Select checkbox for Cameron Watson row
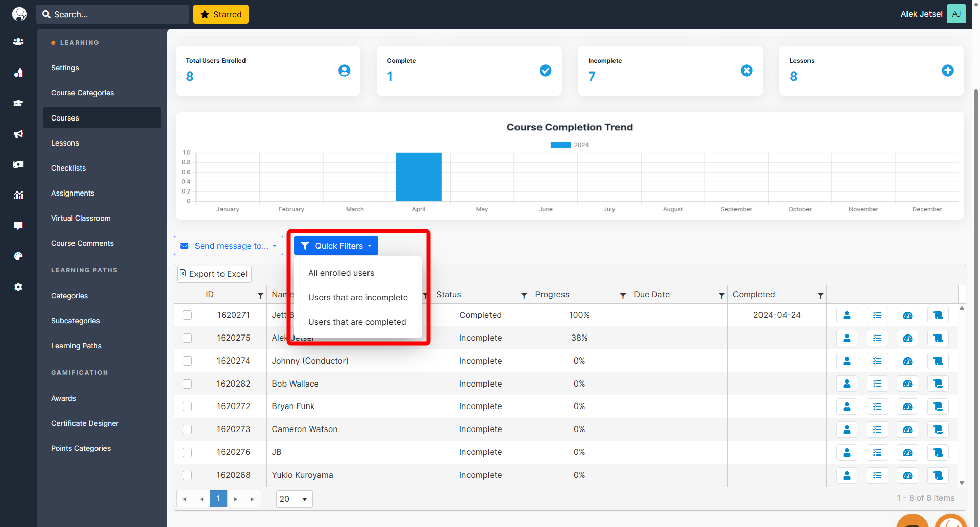The width and height of the screenshot is (980, 527). coord(187,429)
